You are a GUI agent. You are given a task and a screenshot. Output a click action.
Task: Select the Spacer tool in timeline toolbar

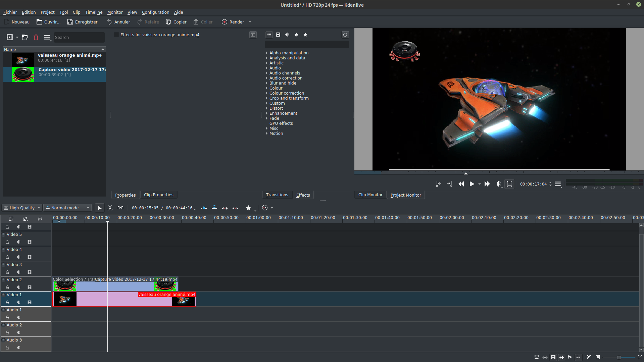pos(120,208)
